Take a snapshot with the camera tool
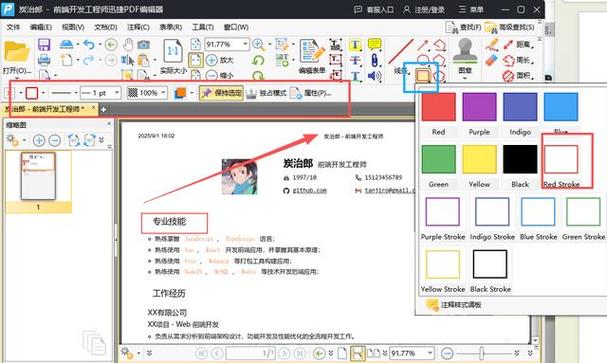This screenshot has height=363, width=607. 144,45
